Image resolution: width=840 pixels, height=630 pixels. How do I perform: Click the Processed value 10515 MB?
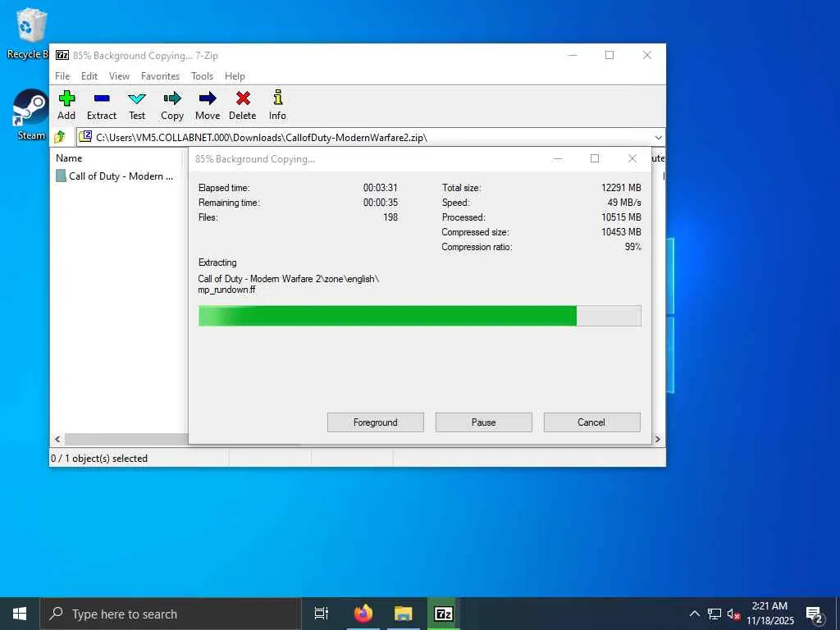pyautogui.click(x=621, y=217)
